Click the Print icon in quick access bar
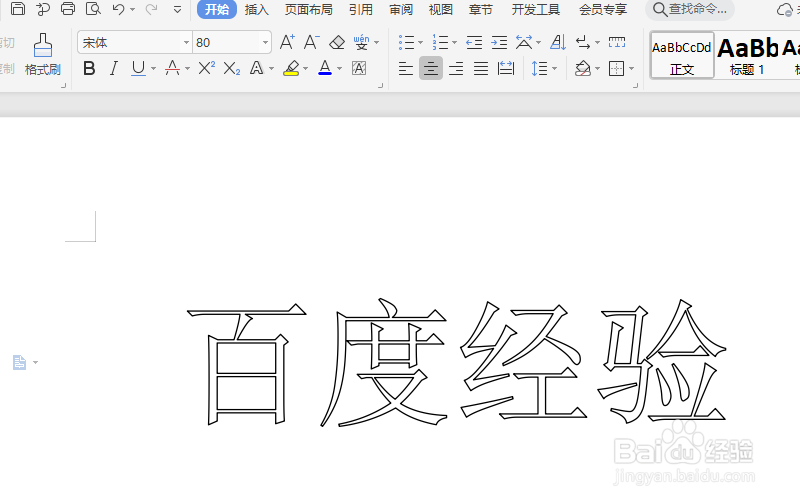This screenshot has width=800, height=504. click(x=68, y=8)
